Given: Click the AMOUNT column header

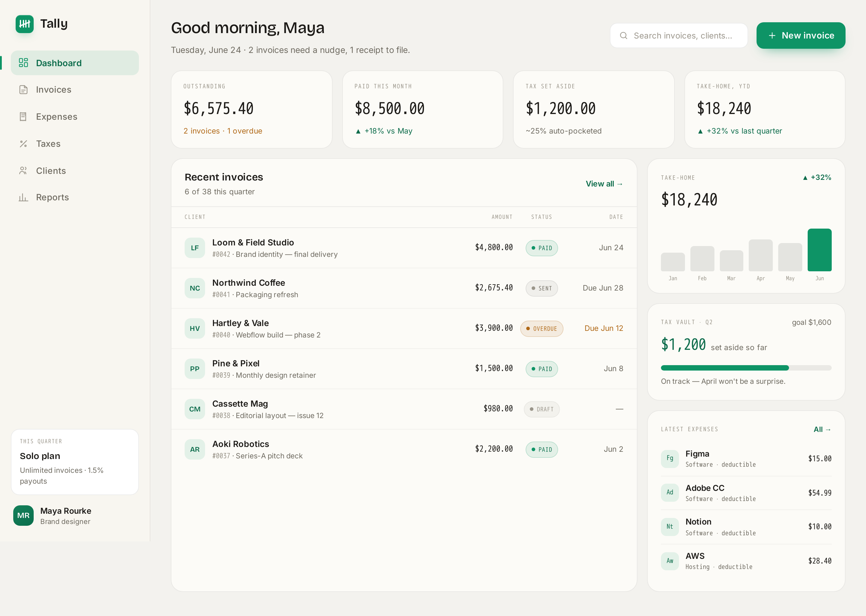Looking at the screenshot, I should point(502,217).
